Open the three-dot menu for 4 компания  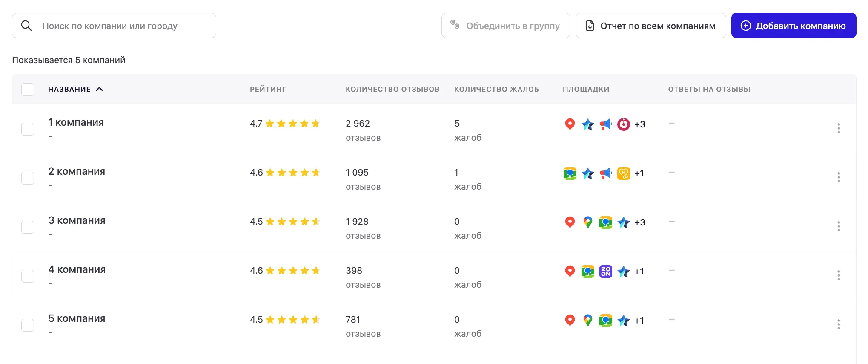point(839,275)
